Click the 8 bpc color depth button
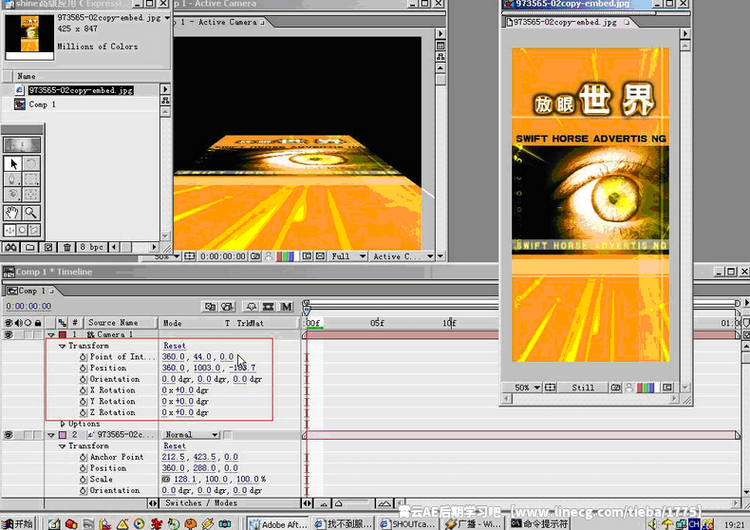 [x=91, y=247]
